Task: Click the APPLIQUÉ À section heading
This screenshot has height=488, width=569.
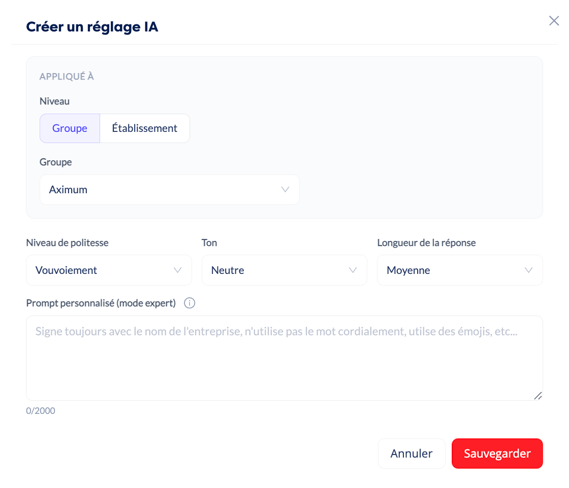Action: 66,77
